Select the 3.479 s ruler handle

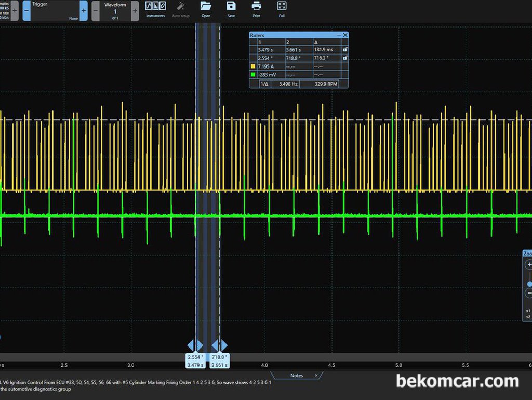[x=195, y=361]
